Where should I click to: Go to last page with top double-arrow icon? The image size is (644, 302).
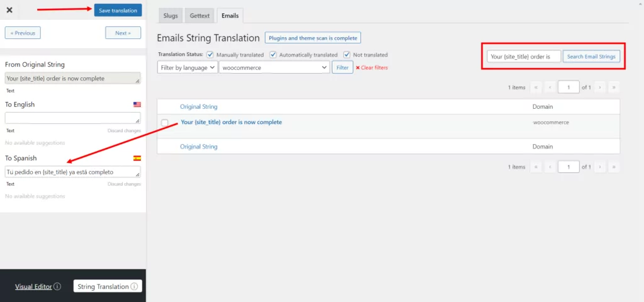[614, 87]
